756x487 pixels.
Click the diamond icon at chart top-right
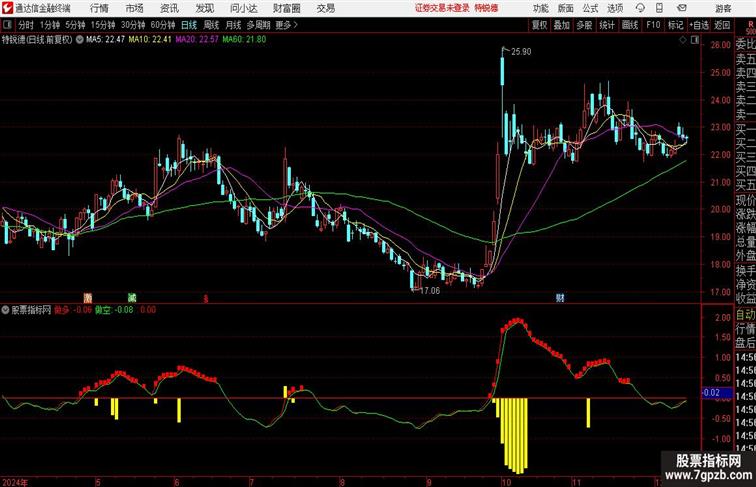pos(683,40)
